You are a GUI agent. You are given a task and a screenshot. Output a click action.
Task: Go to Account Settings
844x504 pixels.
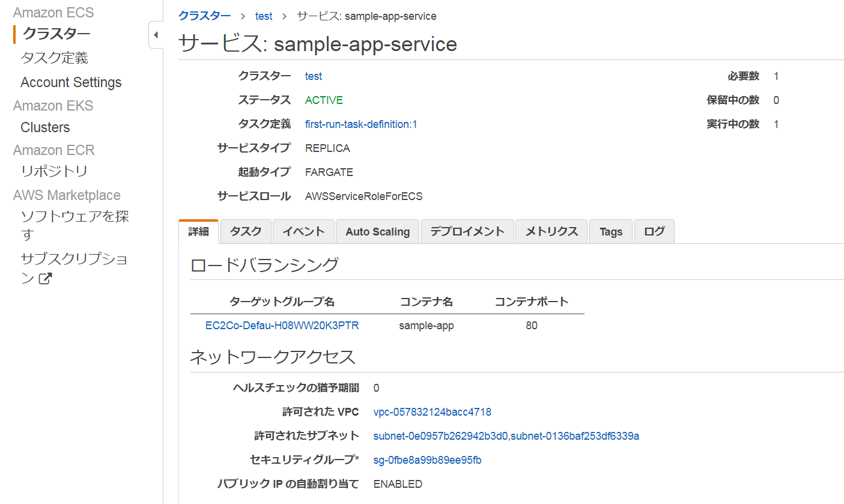pos(71,82)
